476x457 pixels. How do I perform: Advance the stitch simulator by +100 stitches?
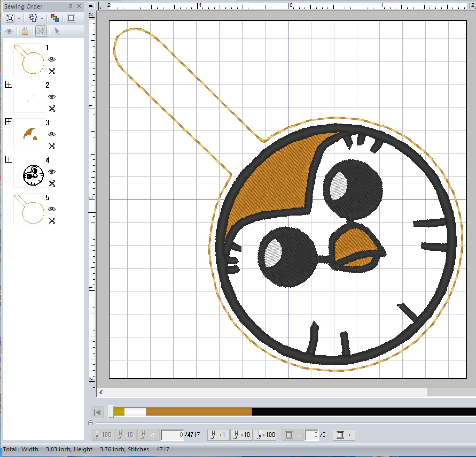click(x=264, y=435)
